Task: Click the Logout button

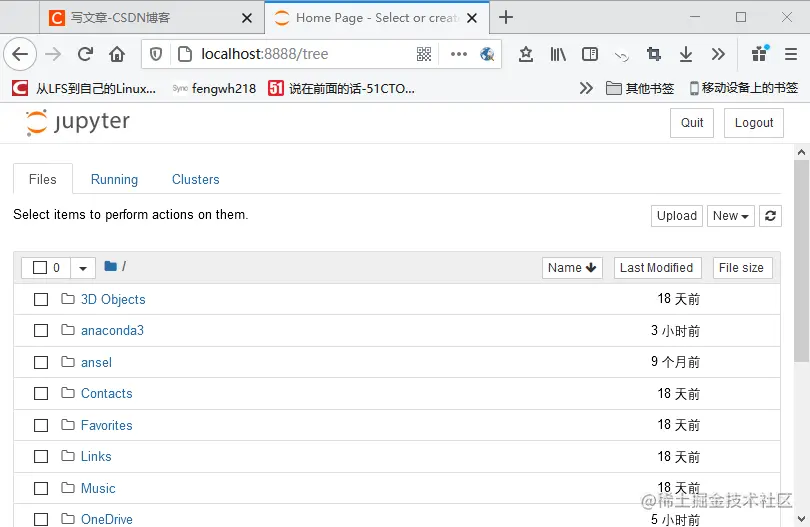Action: (754, 123)
